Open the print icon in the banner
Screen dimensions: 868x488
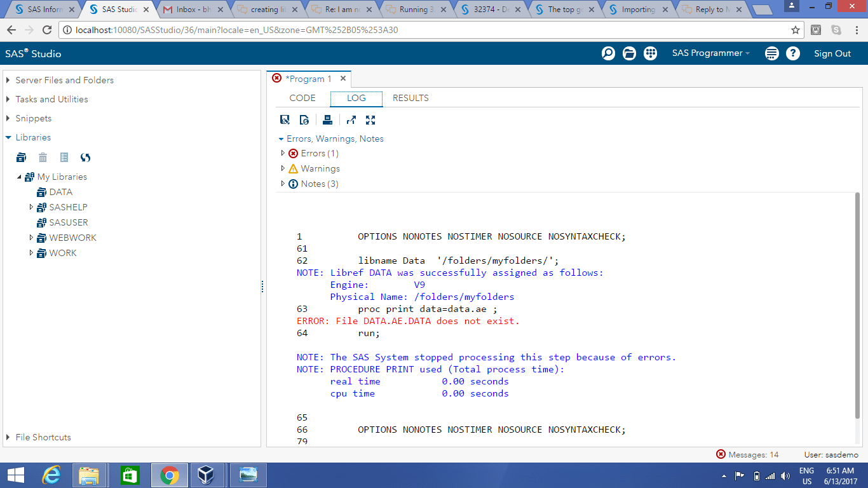pos(771,53)
